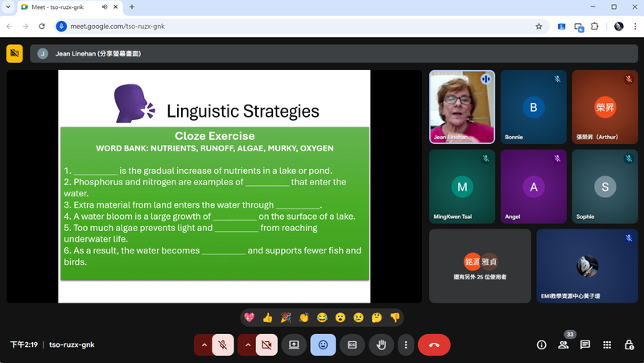Raise your hand
This screenshot has width=644, height=363.
381,344
